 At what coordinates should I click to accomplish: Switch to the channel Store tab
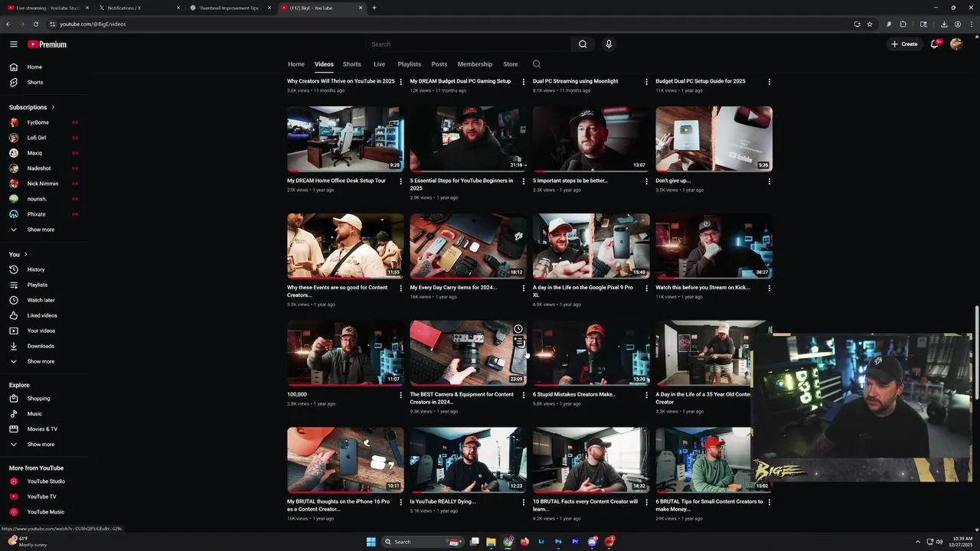pos(511,64)
